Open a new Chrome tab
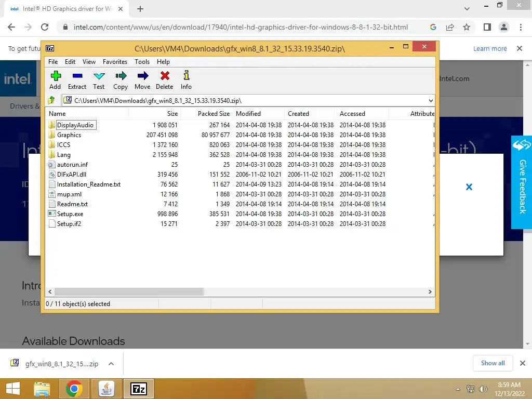The width and height of the screenshot is (532, 399). [x=140, y=9]
